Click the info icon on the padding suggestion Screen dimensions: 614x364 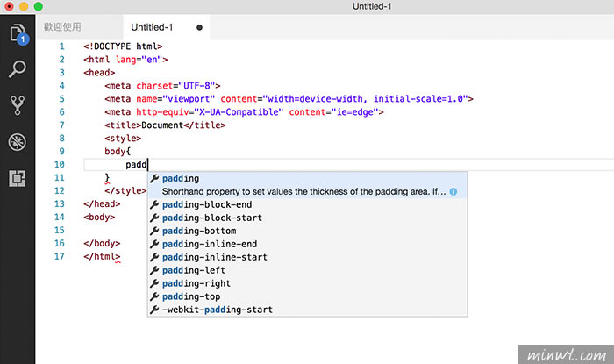pyautogui.click(x=453, y=192)
